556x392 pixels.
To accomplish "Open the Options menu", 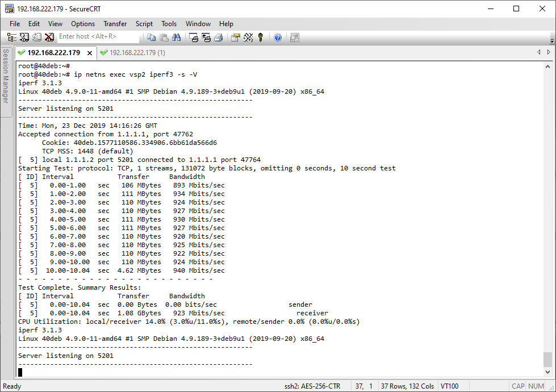I will [82, 24].
